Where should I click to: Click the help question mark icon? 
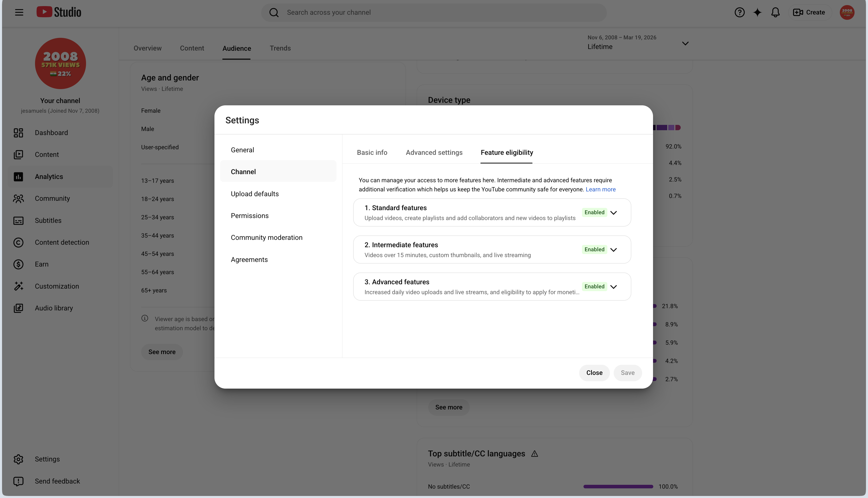click(739, 12)
